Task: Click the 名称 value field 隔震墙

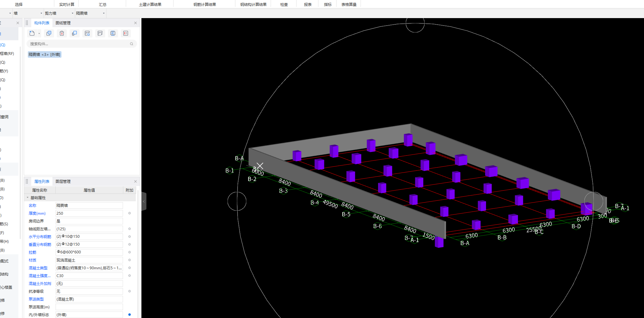Action: tap(89, 205)
